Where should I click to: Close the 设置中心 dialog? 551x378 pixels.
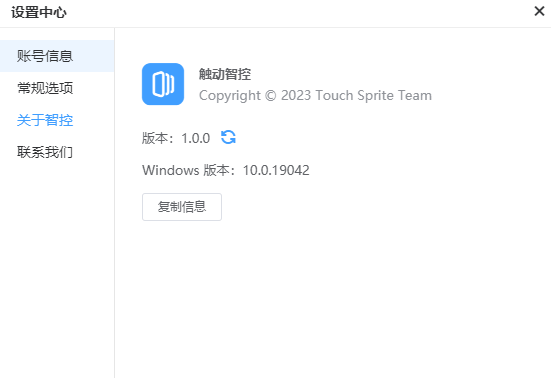click(x=539, y=11)
